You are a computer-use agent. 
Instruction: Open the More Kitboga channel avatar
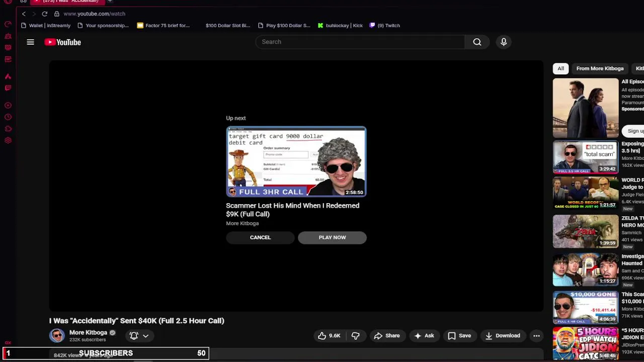[x=57, y=335]
